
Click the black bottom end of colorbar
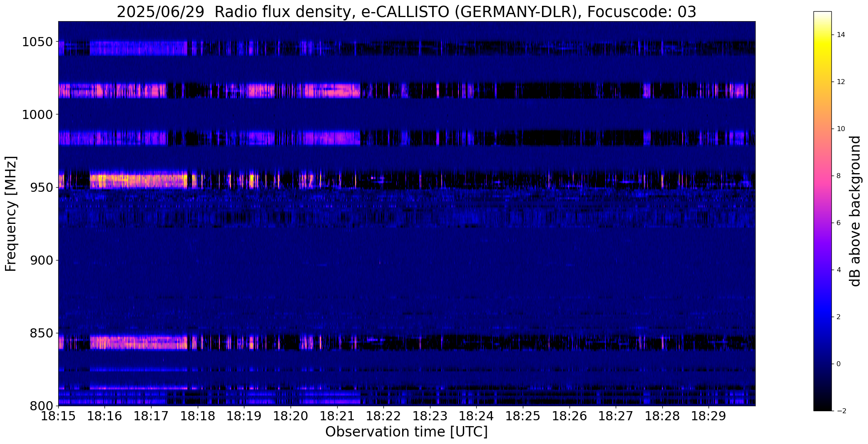[x=822, y=406]
